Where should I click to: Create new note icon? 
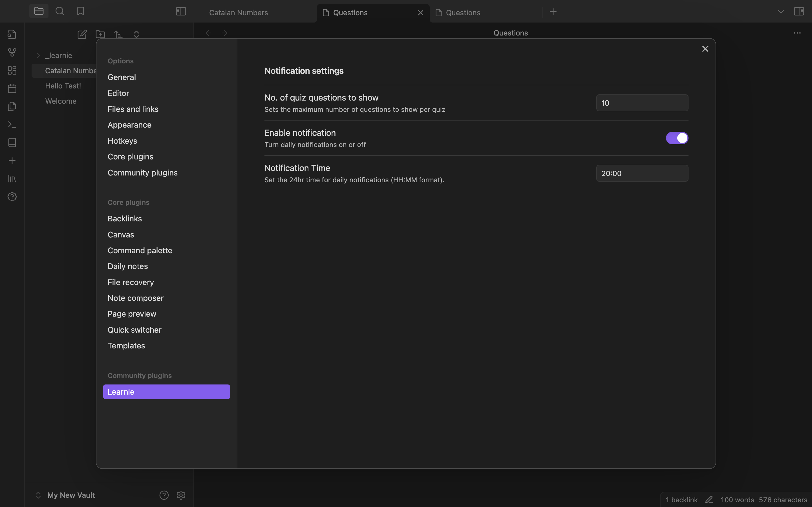tap(82, 34)
